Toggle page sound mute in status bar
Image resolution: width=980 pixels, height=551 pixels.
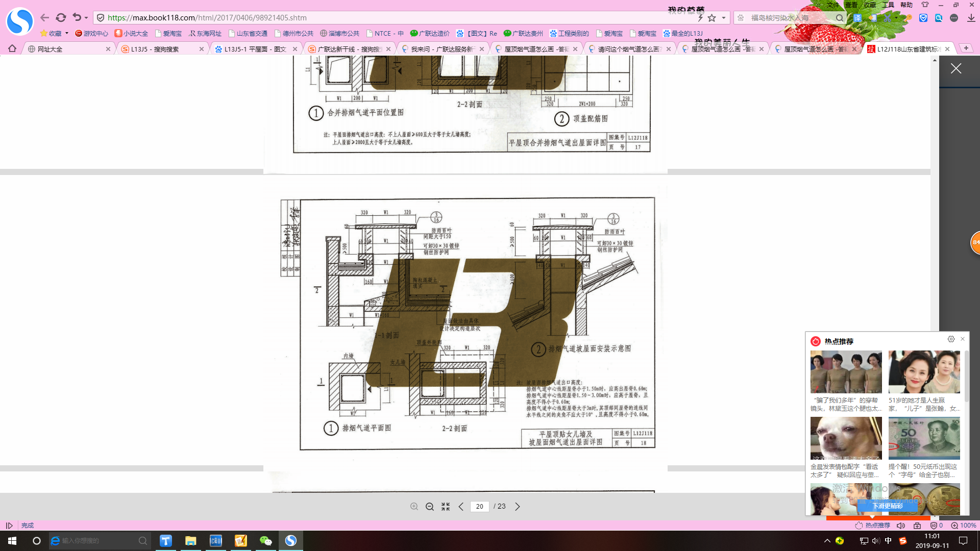click(x=901, y=525)
